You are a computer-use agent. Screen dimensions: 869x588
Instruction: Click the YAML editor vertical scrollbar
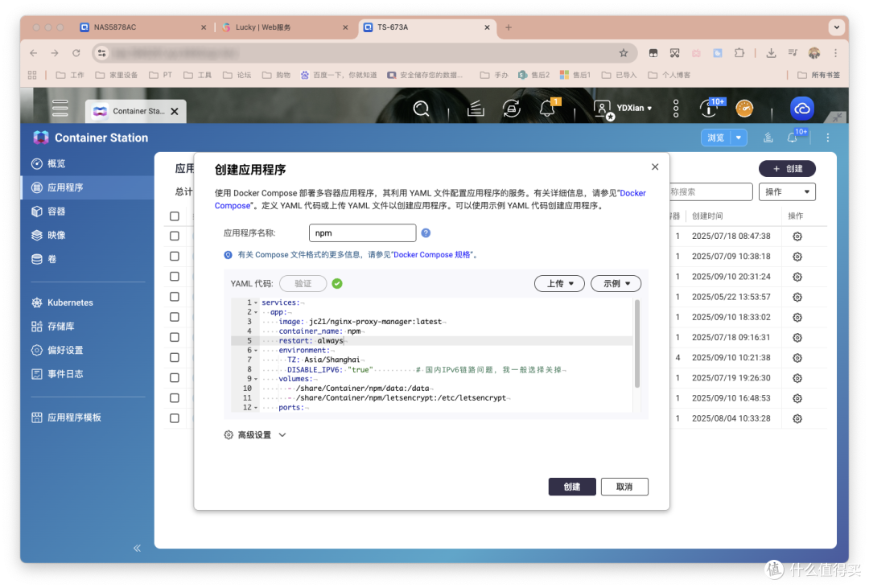click(x=636, y=343)
